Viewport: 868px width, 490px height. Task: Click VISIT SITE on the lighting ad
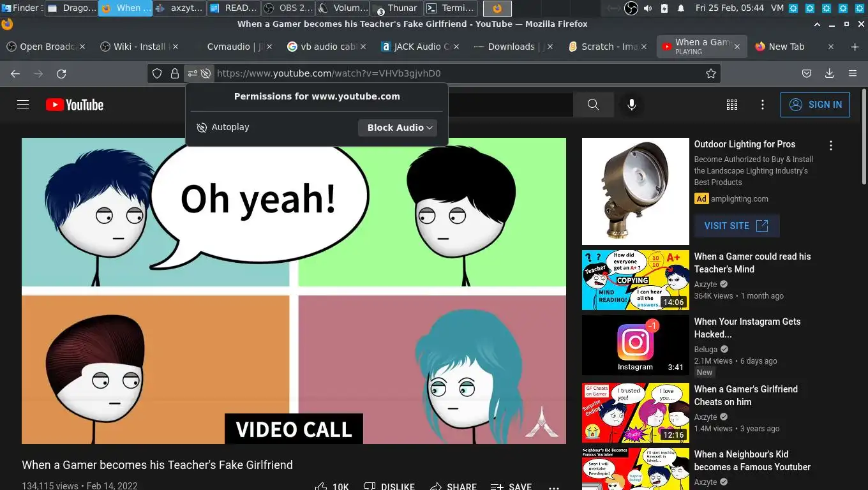737,226
